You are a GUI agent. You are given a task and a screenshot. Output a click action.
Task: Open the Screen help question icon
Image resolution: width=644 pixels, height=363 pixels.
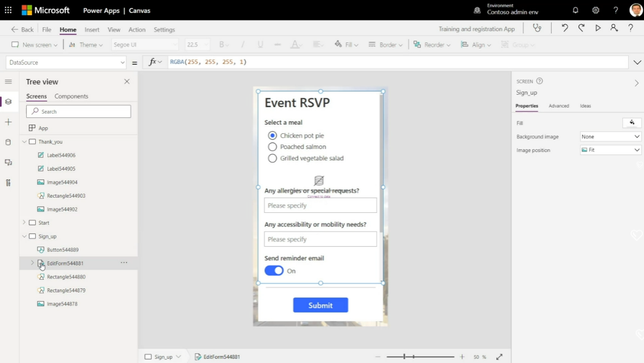[540, 81]
